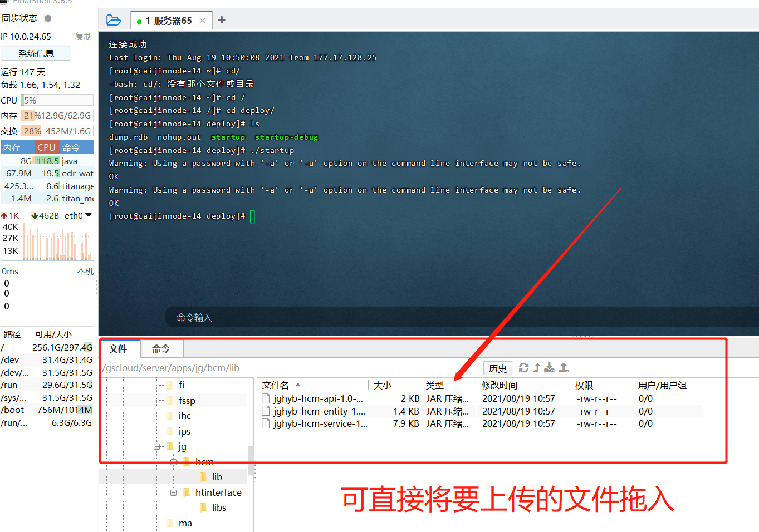Collapse the hcm folder node

[173, 461]
